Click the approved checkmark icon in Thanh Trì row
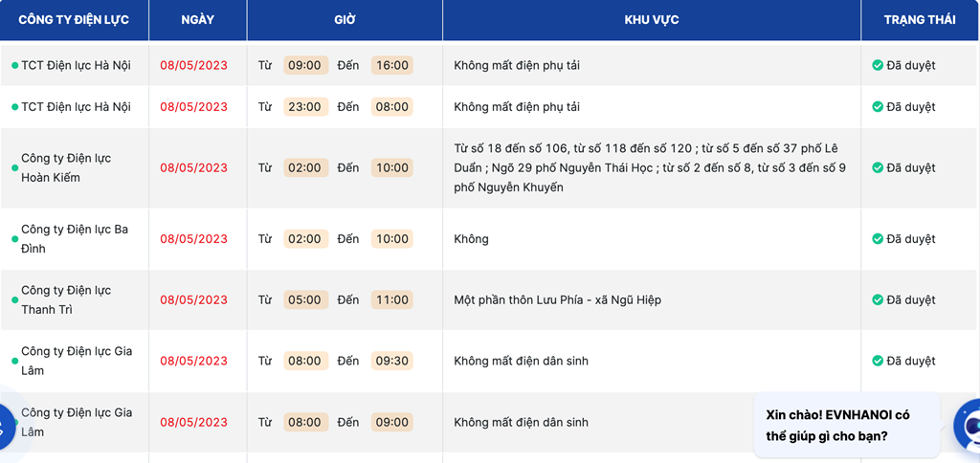 click(878, 300)
